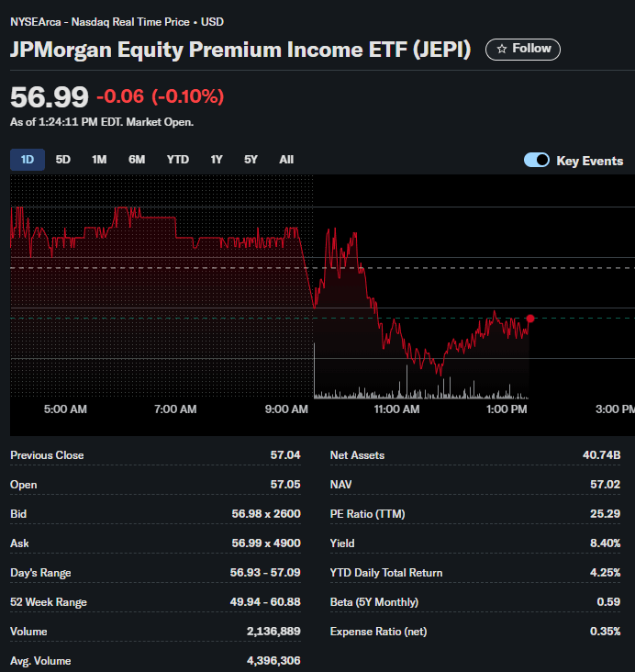Show the YTD chart range
Screen dimensions: 635x672
(178, 160)
